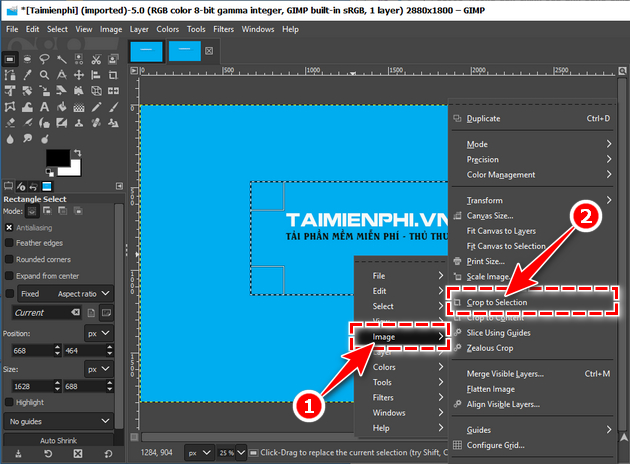Choose Flatten Image menu entry

532,389
